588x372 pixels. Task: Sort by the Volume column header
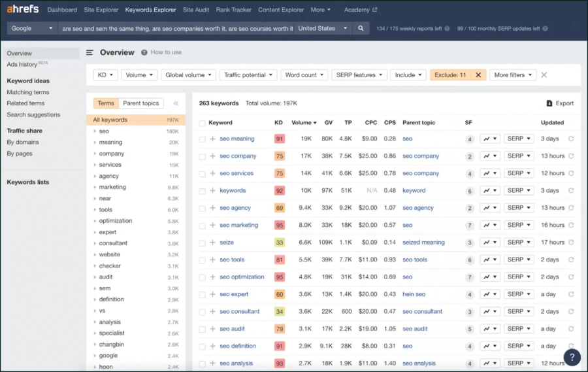coord(304,123)
